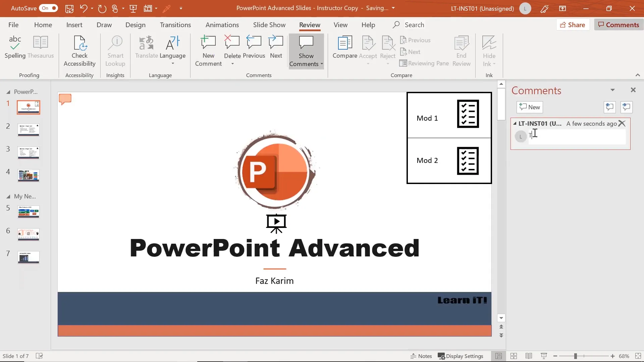Toggle Notes pane in status bar
This screenshot has width=644, height=362.
coord(421,356)
